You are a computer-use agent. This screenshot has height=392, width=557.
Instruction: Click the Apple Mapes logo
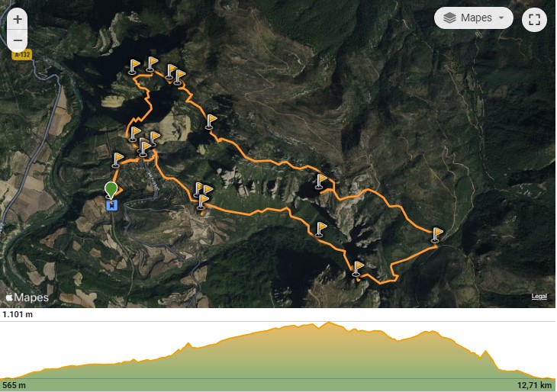point(27,297)
